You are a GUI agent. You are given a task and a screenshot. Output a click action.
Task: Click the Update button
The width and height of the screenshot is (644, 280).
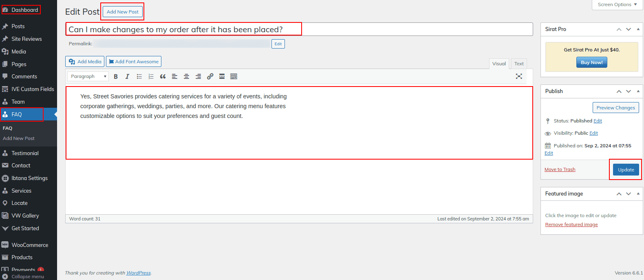pos(626,170)
